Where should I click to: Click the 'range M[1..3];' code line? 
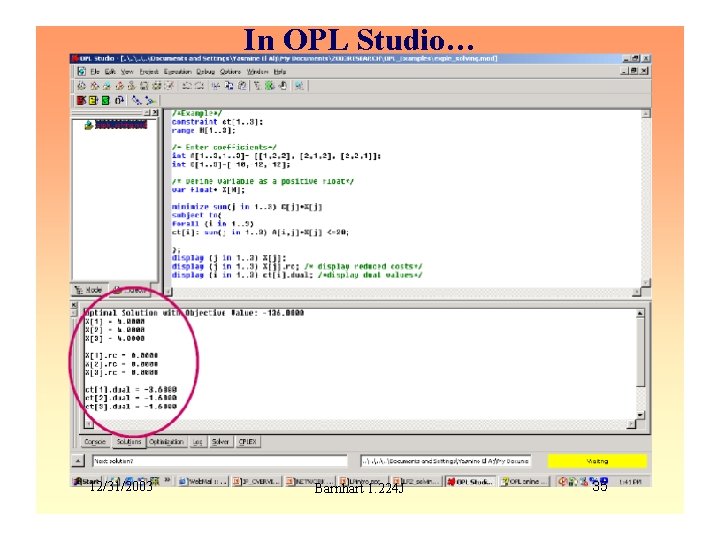tap(203, 130)
